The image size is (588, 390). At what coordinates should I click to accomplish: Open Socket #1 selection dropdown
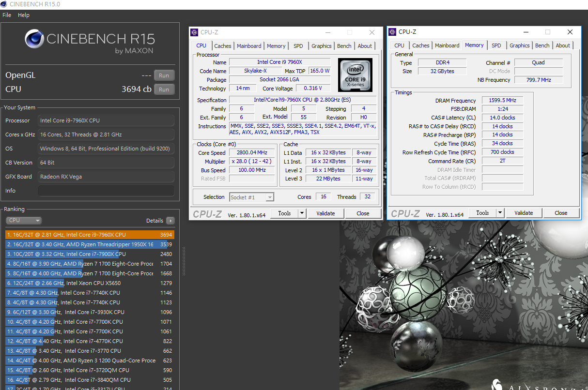click(x=251, y=197)
